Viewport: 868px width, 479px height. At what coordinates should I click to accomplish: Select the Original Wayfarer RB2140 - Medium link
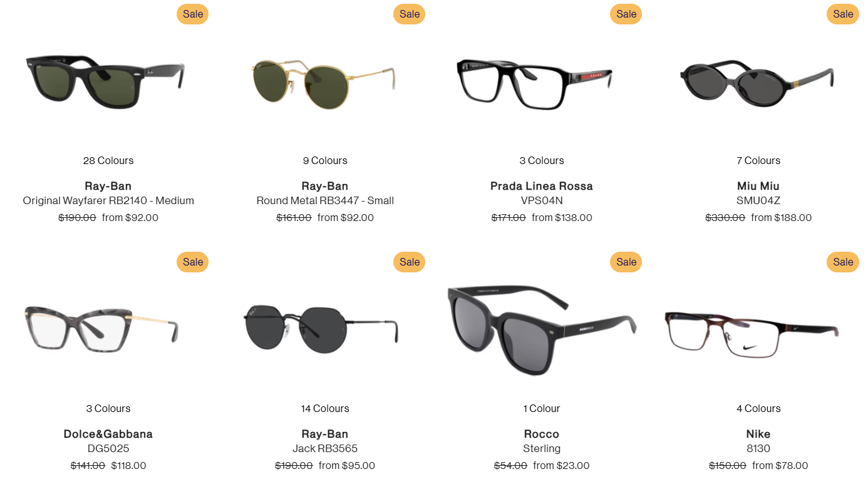108,200
